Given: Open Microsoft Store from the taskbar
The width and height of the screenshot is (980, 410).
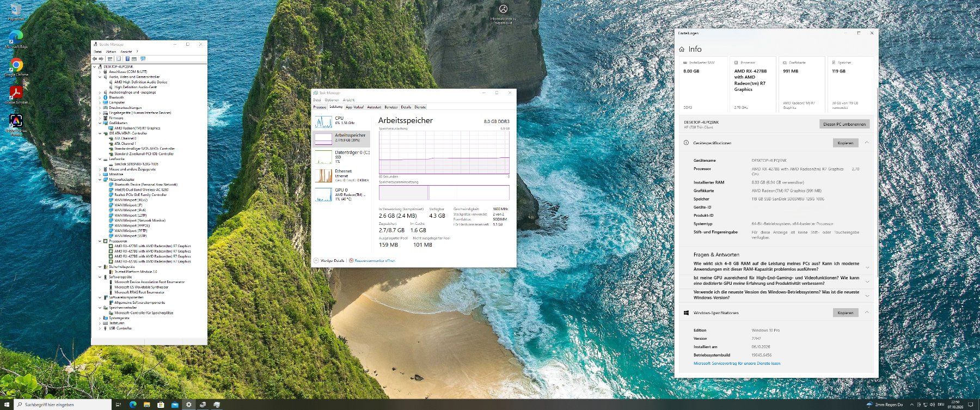Looking at the screenshot, I should (161, 405).
